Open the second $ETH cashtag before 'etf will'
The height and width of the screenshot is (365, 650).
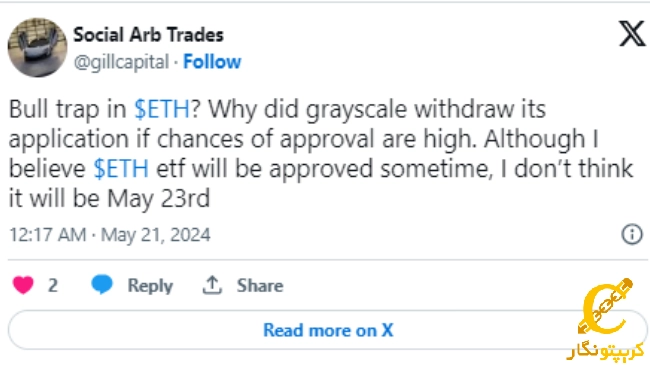pyautogui.click(x=121, y=169)
